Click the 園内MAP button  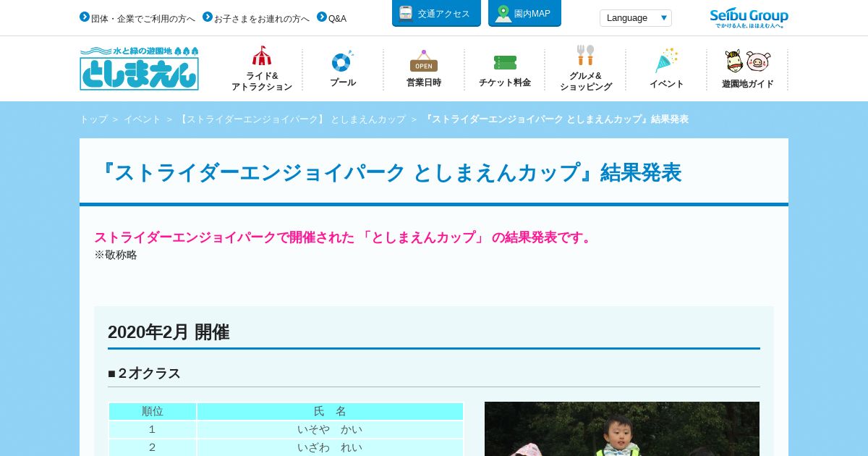tap(524, 13)
